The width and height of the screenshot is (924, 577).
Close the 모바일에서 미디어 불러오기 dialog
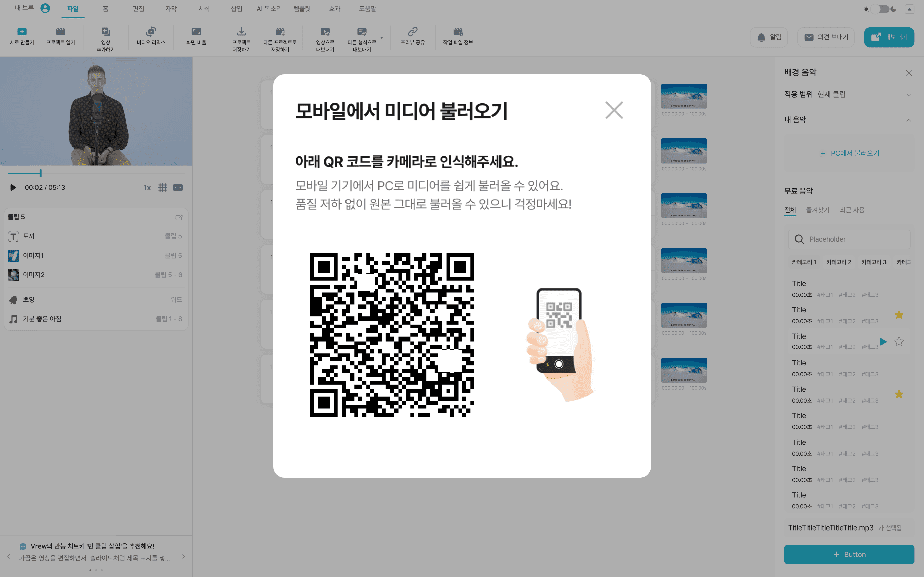click(x=614, y=110)
